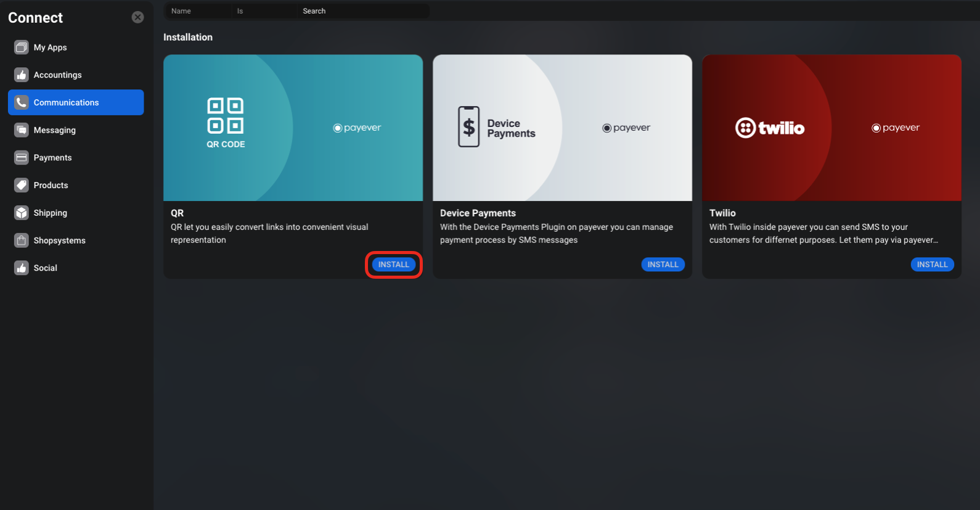Open the QR Code card banner
Image resolution: width=980 pixels, height=510 pixels.
pos(293,128)
